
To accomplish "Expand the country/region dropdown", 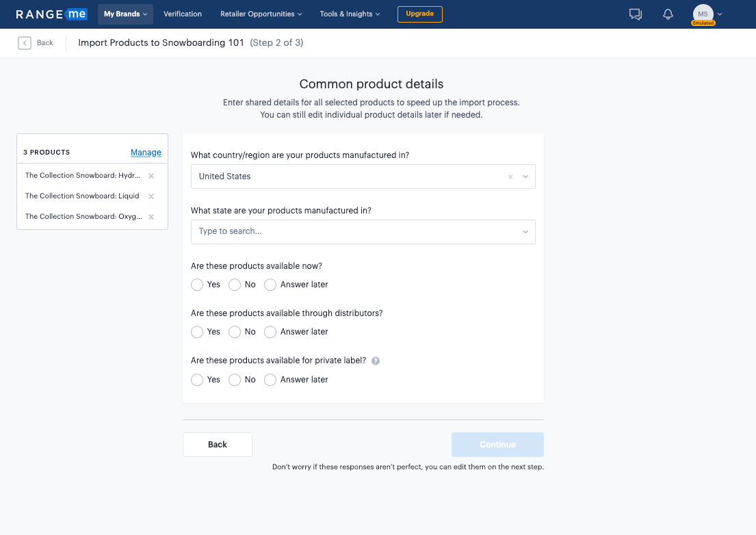I will point(525,177).
